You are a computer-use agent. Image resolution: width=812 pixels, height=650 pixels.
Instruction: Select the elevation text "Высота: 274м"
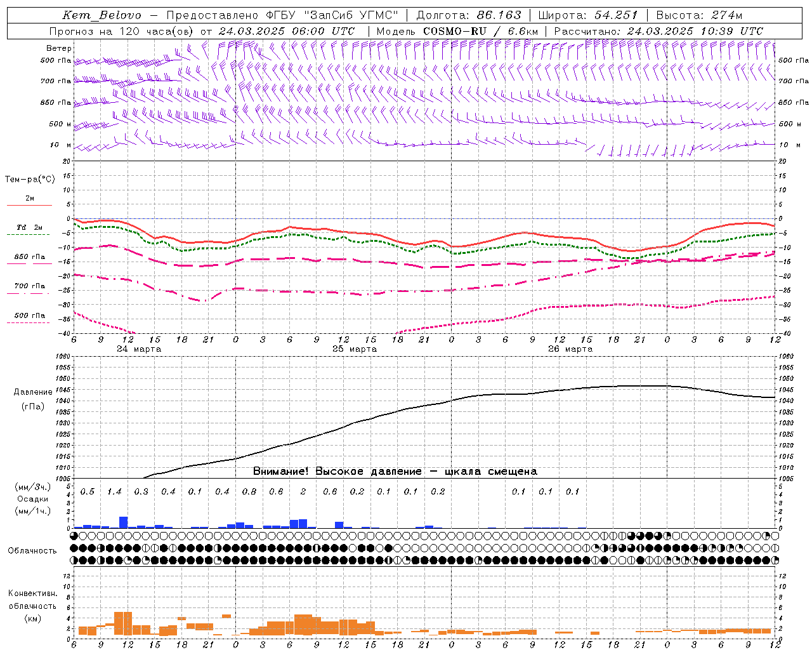click(699, 15)
